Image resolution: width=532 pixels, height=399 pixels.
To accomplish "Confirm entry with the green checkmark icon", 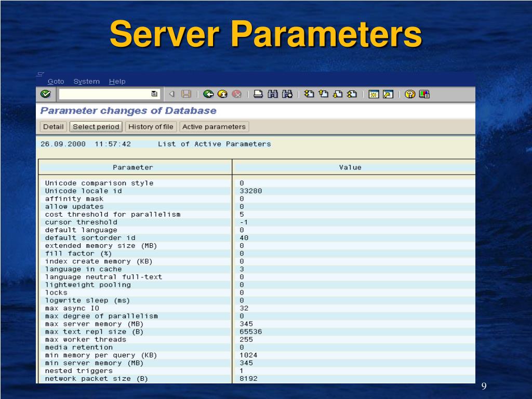I will [x=44, y=95].
